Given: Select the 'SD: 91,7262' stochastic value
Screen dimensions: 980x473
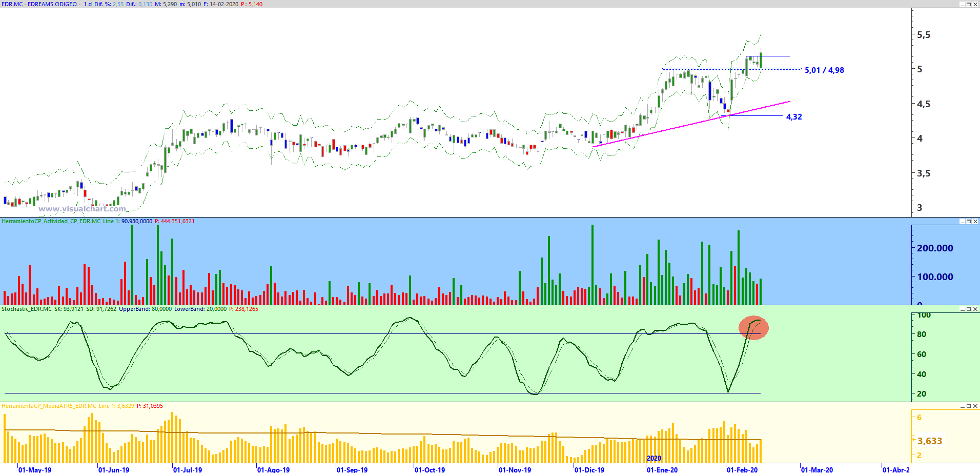Looking at the screenshot, I should (101, 309).
